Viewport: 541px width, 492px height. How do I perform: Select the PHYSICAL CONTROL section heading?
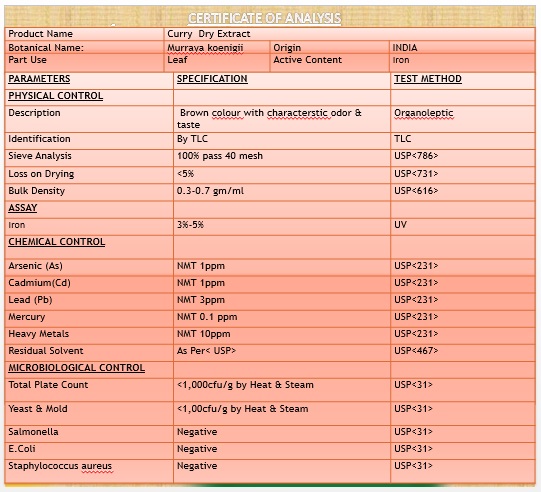coord(56,96)
